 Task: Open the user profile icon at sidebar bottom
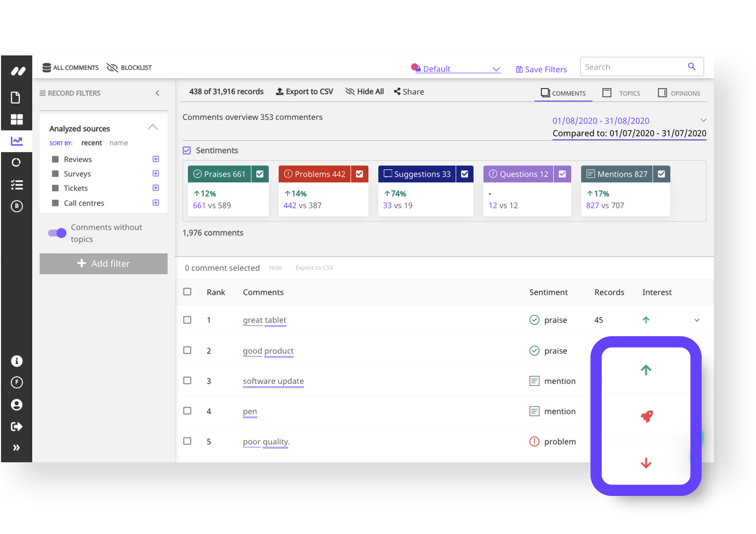tap(16, 404)
